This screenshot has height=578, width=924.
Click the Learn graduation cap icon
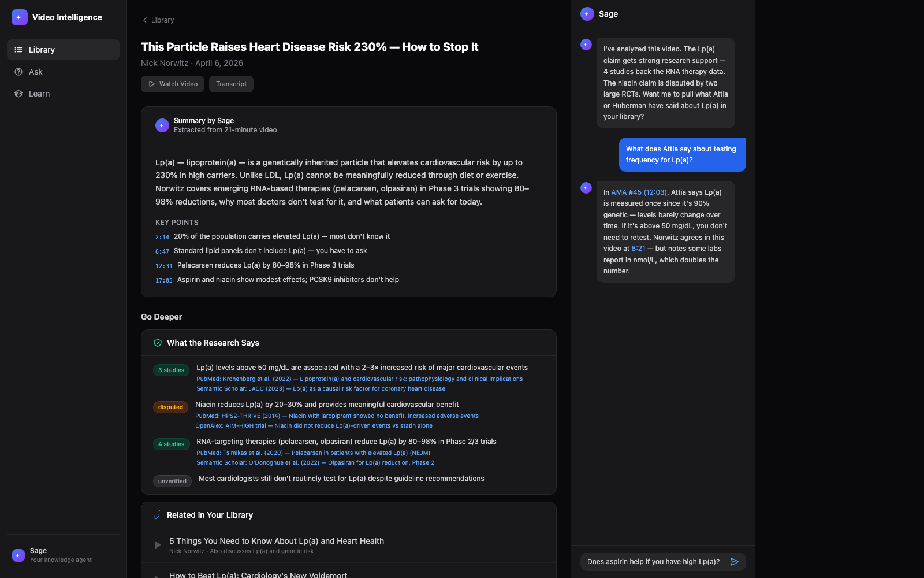18,94
